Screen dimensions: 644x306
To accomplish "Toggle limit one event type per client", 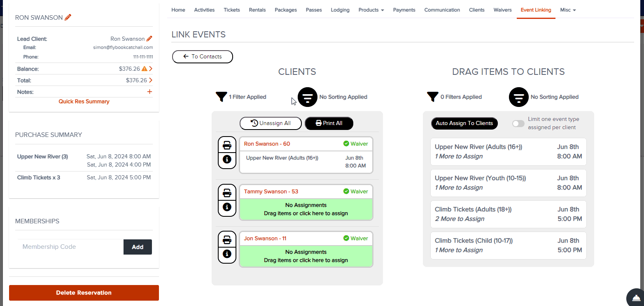I will 518,123.
